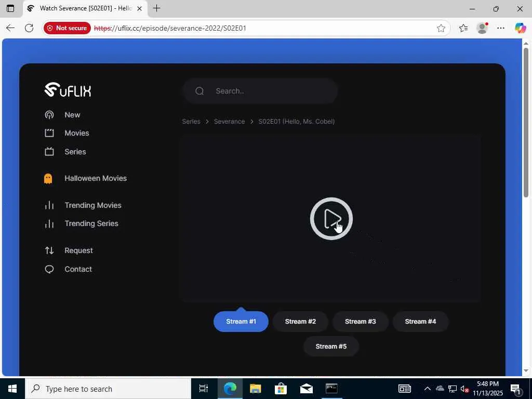The width and height of the screenshot is (532, 399).
Task: Click the page vertical scrollbar thumb
Action: point(526,122)
